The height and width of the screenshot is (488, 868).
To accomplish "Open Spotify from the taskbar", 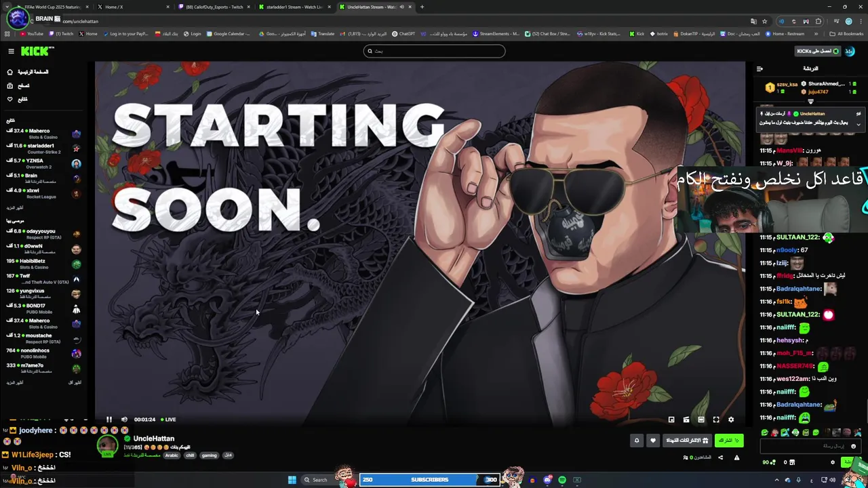I will point(562,480).
